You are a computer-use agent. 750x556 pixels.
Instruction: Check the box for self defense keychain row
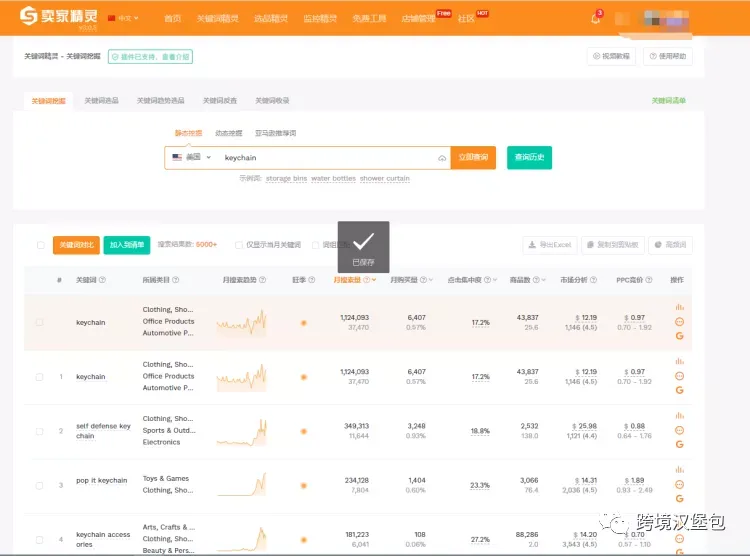40,431
